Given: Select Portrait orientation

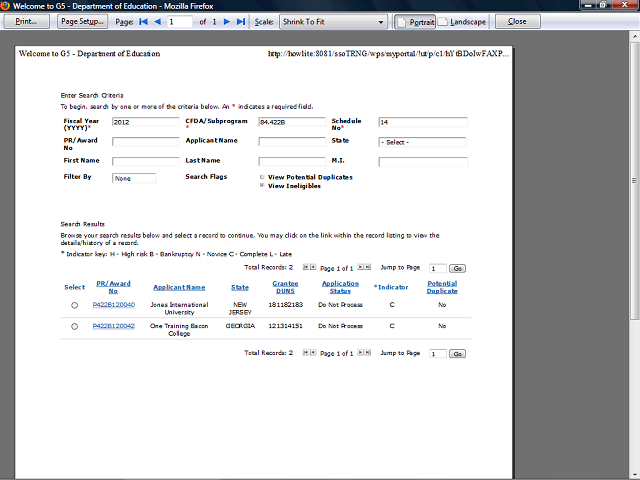Looking at the screenshot, I should (x=415, y=22).
